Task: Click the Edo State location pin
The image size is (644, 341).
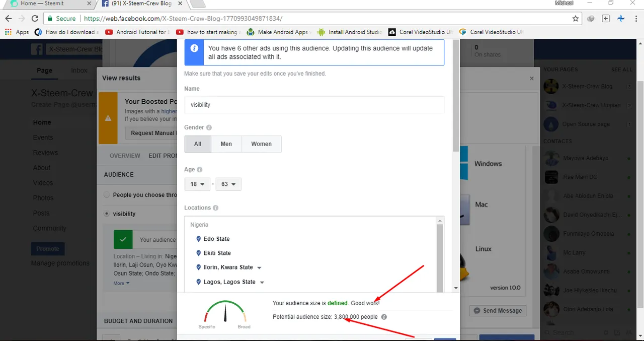Action: click(199, 239)
